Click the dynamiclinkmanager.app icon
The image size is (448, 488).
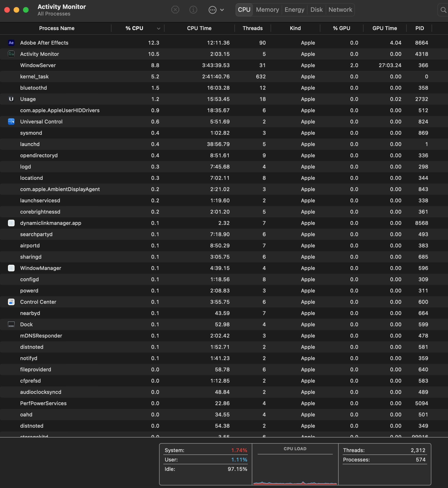click(x=11, y=223)
